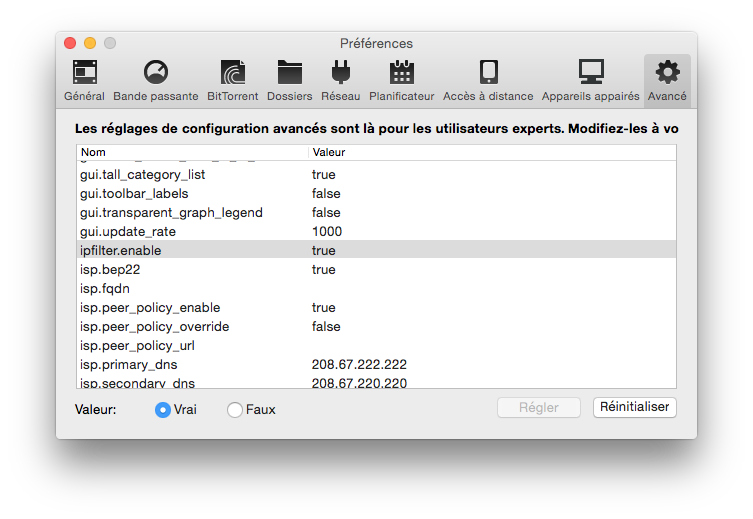Select the gui.update_rate row
The height and width of the screenshot is (519, 753).
[376, 231]
